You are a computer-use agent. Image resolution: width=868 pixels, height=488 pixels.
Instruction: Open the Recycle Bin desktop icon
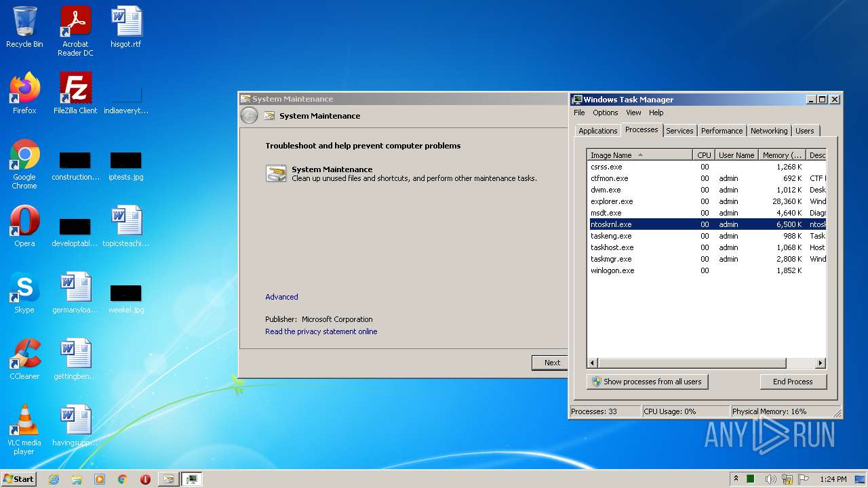tap(24, 28)
